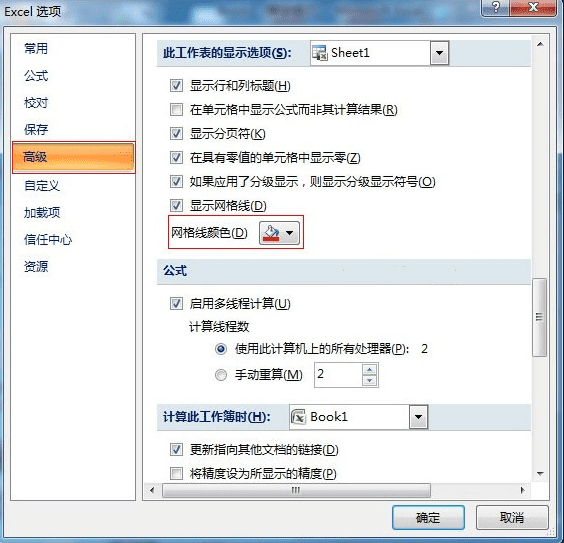Click the Book1 workbook Excel icon
The image size is (564, 543).
pos(298,417)
